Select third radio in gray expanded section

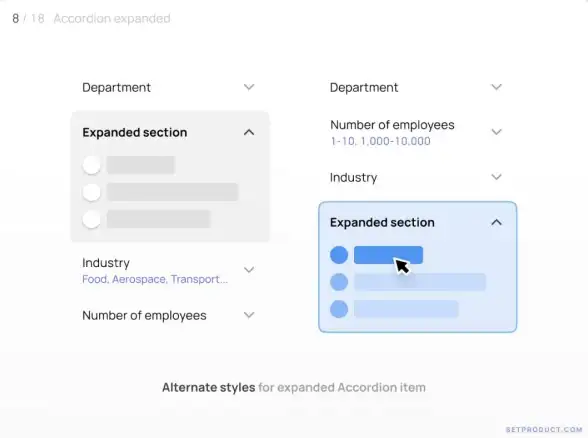tap(92, 219)
